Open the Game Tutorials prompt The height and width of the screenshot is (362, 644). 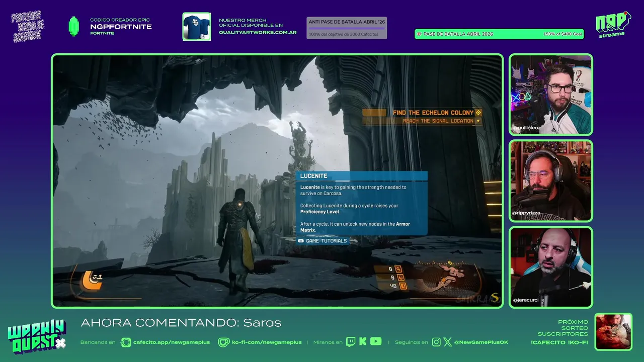[322, 241]
